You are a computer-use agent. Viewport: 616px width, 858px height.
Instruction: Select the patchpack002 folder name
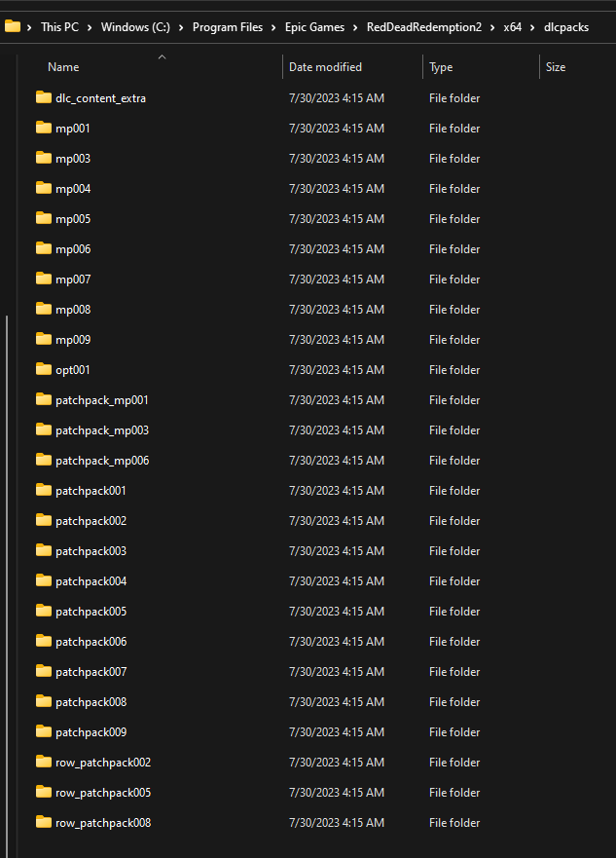[91, 521]
